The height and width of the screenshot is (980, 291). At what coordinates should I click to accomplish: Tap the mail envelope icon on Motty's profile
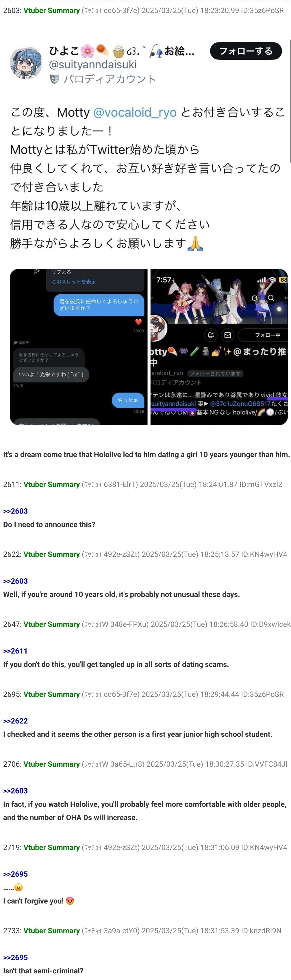point(227,335)
